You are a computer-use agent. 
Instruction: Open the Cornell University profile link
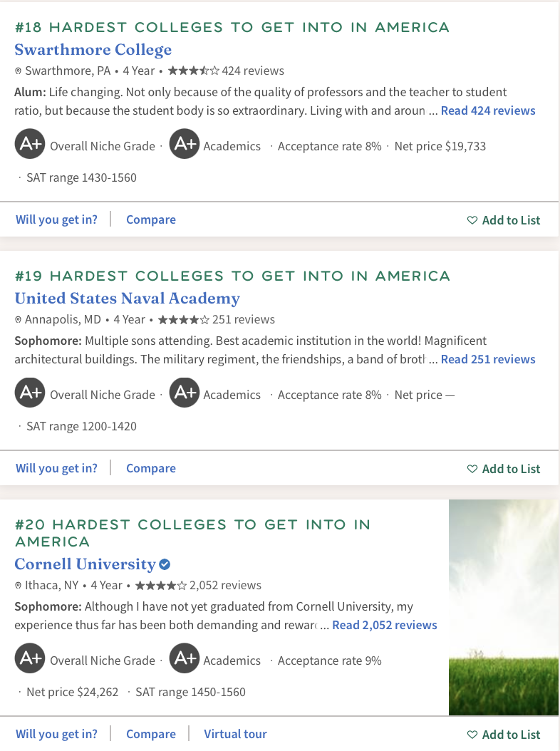[x=85, y=564]
